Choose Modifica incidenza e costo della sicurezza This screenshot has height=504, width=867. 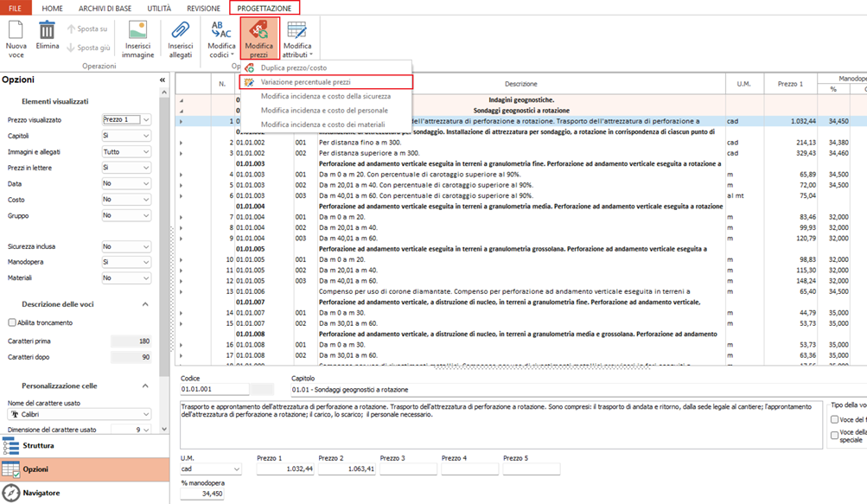click(x=326, y=96)
